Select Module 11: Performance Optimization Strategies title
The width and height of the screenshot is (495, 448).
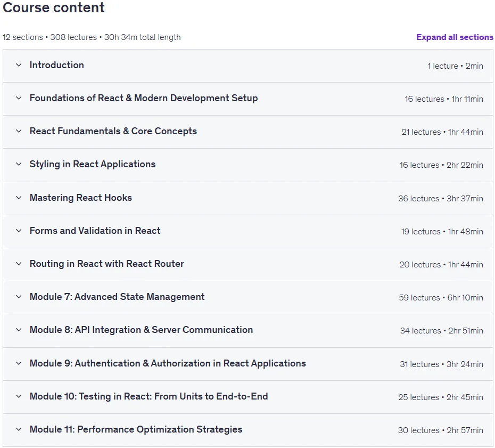pyautogui.click(x=136, y=429)
